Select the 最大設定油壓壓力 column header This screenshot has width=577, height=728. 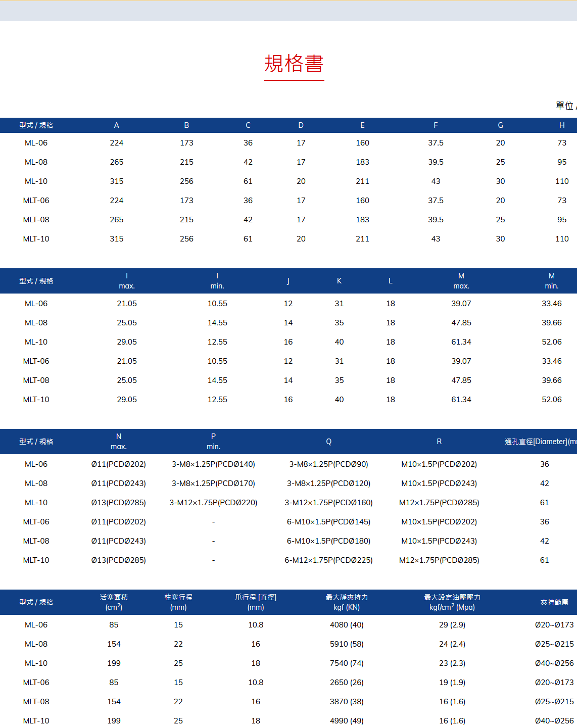coord(452,602)
